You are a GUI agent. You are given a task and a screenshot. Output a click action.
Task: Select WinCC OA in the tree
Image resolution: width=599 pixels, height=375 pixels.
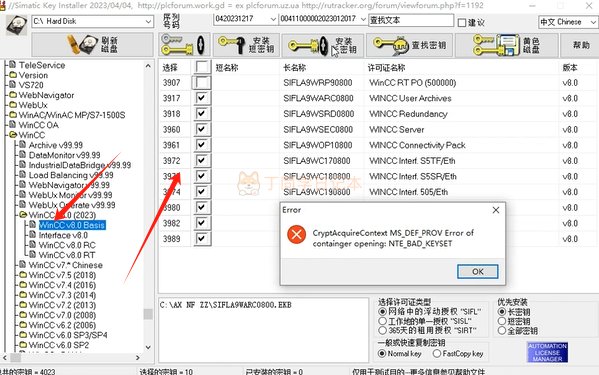pos(38,125)
